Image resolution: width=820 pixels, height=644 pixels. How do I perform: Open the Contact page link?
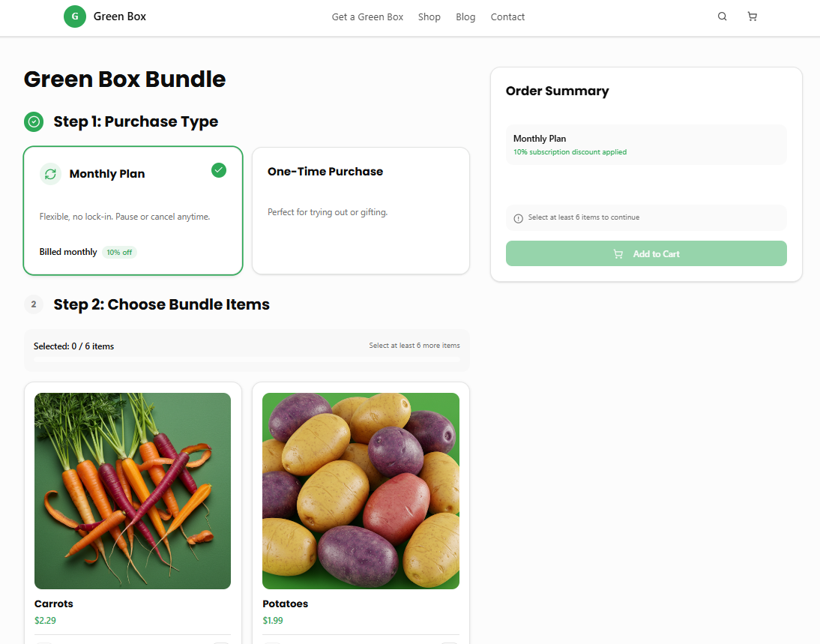pyautogui.click(x=507, y=17)
